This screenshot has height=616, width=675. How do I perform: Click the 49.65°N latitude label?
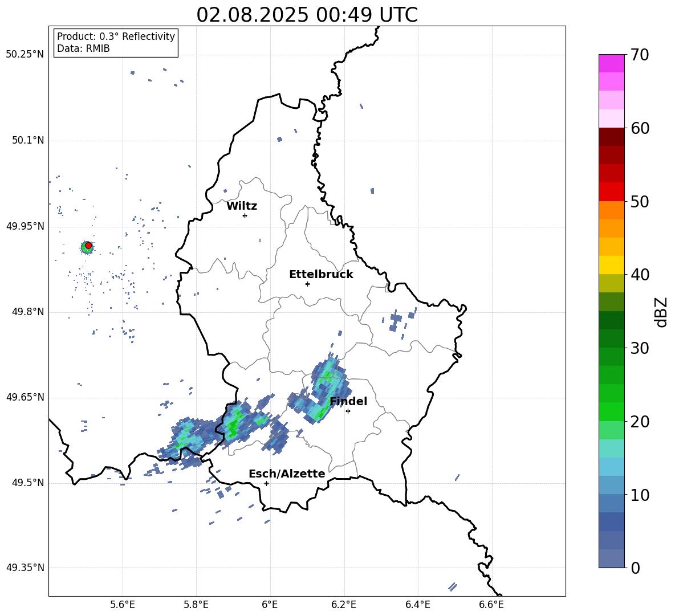(x=25, y=397)
